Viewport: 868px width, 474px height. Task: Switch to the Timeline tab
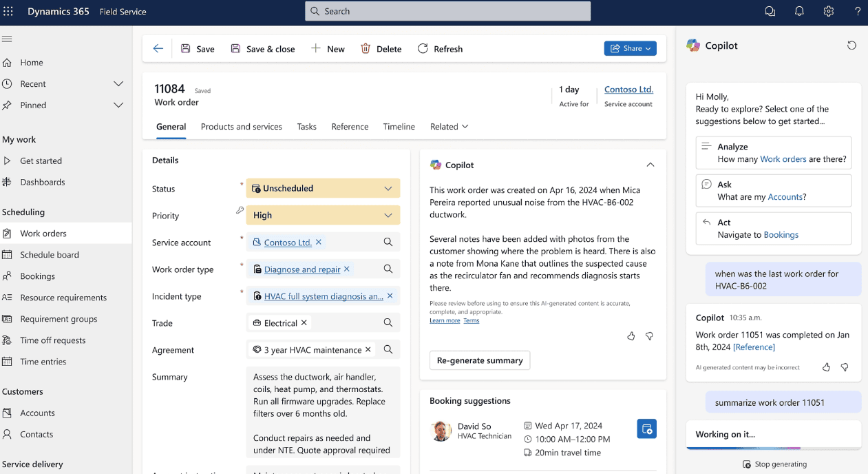(x=399, y=127)
